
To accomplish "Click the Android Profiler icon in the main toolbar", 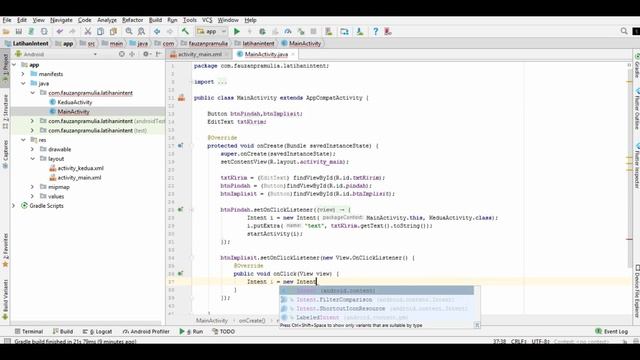I will [x=288, y=31].
